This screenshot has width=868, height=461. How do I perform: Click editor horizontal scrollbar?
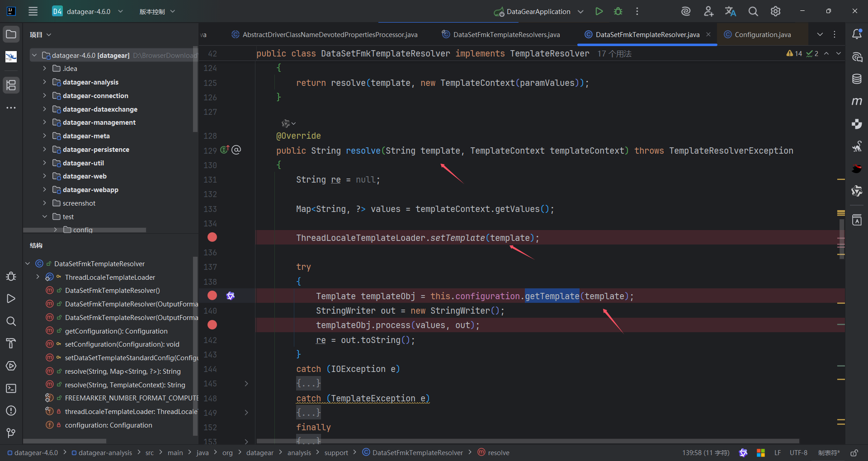pos(528,441)
